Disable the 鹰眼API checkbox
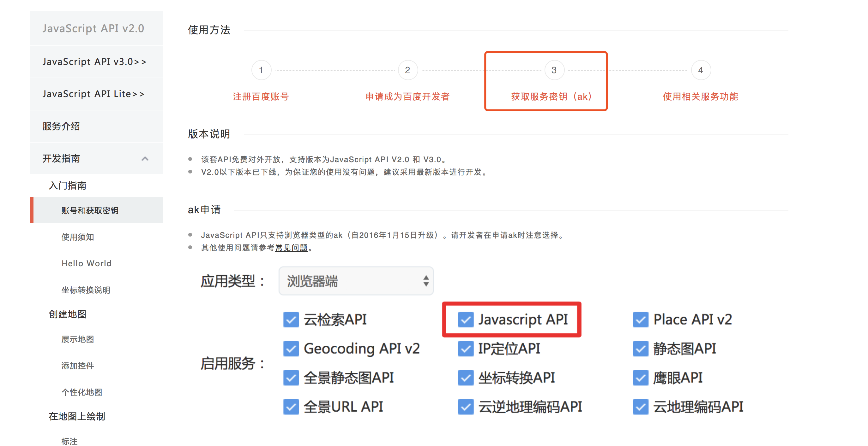The width and height of the screenshot is (868, 446). coord(640,378)
